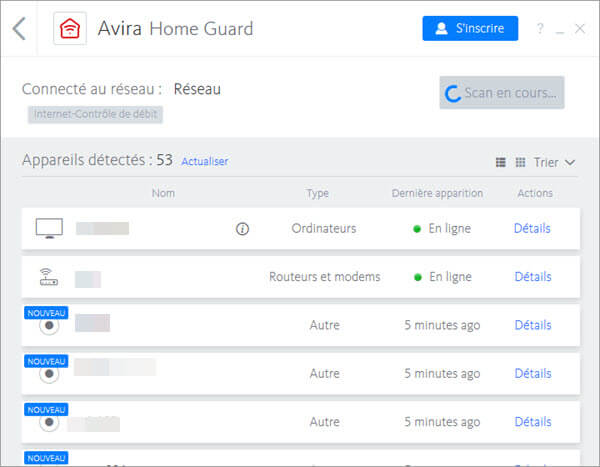Click the green online dot in Ordinateurs row
600x467 pixels.
coord(417,229)
